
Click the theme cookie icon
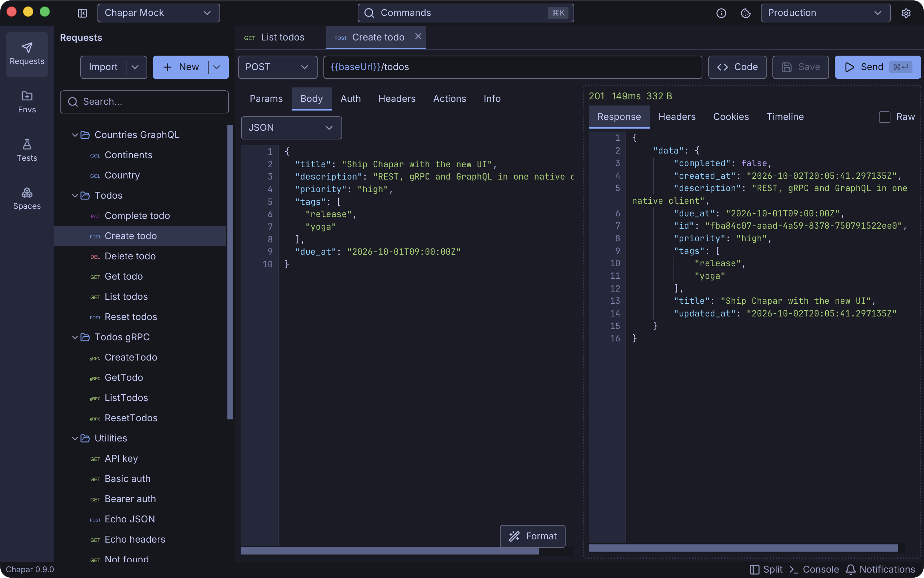point(745,13)
